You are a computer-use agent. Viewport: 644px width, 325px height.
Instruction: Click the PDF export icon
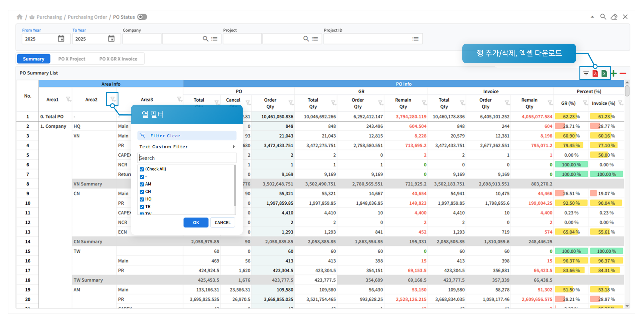(595, 73)
